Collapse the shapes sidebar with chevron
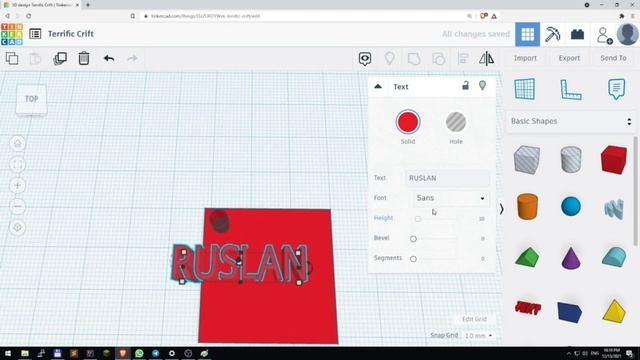Viewport: 640px width, 360px height. click(x=502, y=209)
